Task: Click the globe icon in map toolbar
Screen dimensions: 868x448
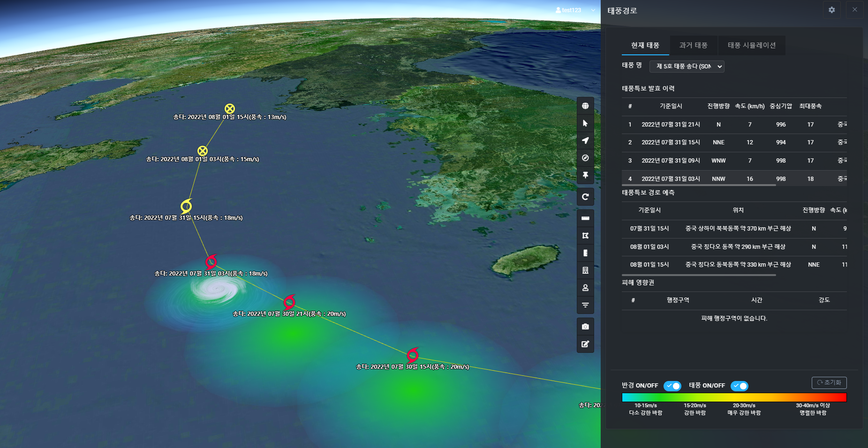Action: [585, 106]
